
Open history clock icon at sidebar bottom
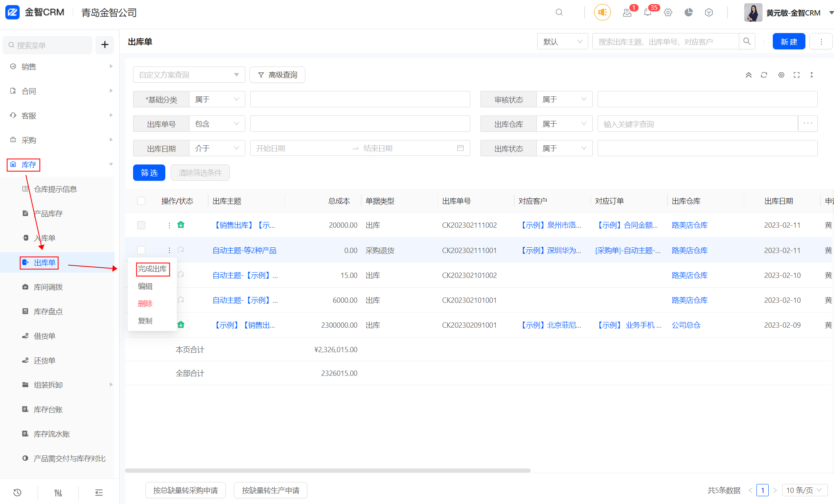[17, 493]
